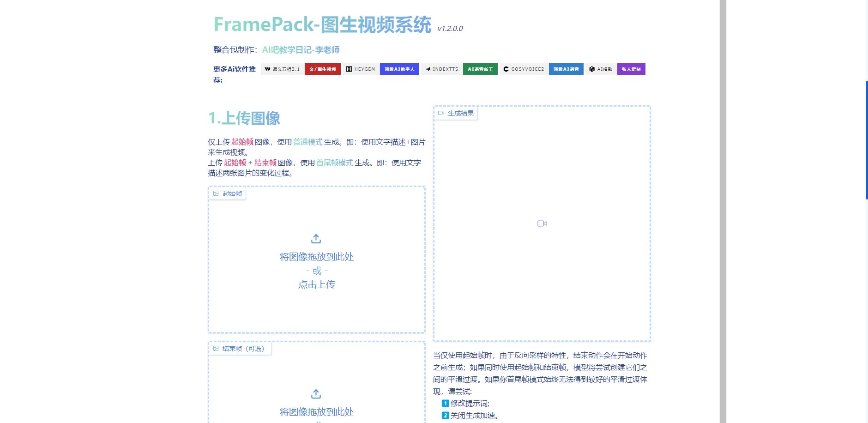
Task: Click the numbered badge 2 before 关闭生成加速
Action: click(x=445, y=415)
